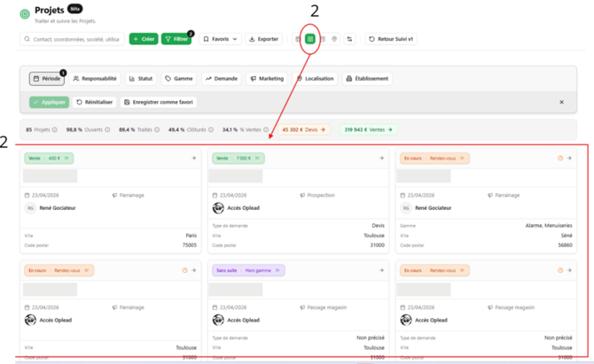Screen dimensions: 594x364
Task: Toggle the Filtrer filter panel
Action: coord(176,39)
